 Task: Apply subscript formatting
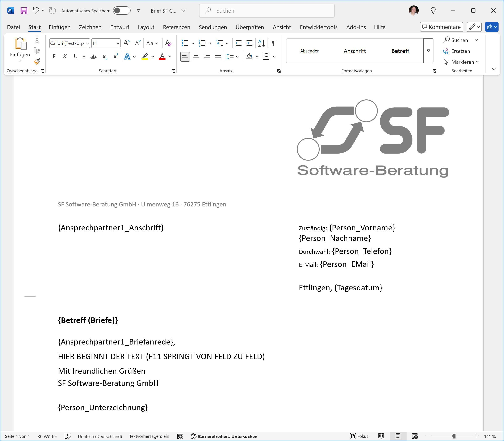[105, 57]
